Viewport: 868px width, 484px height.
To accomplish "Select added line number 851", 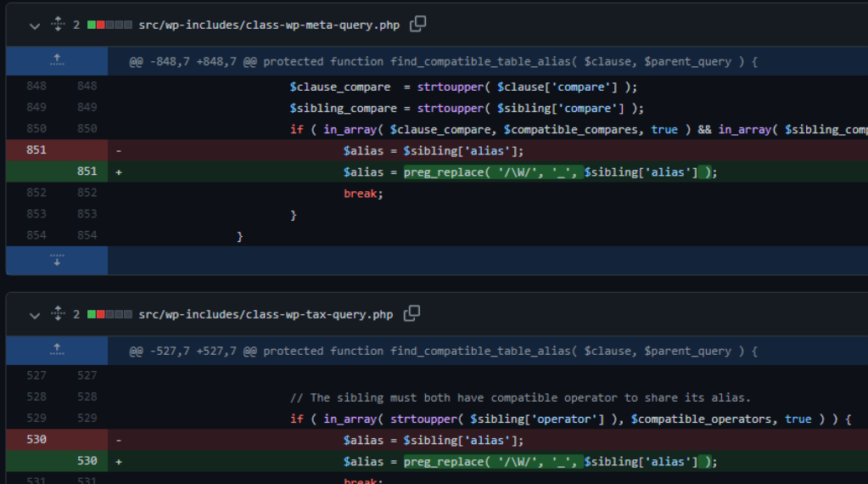I will [87, 172].
